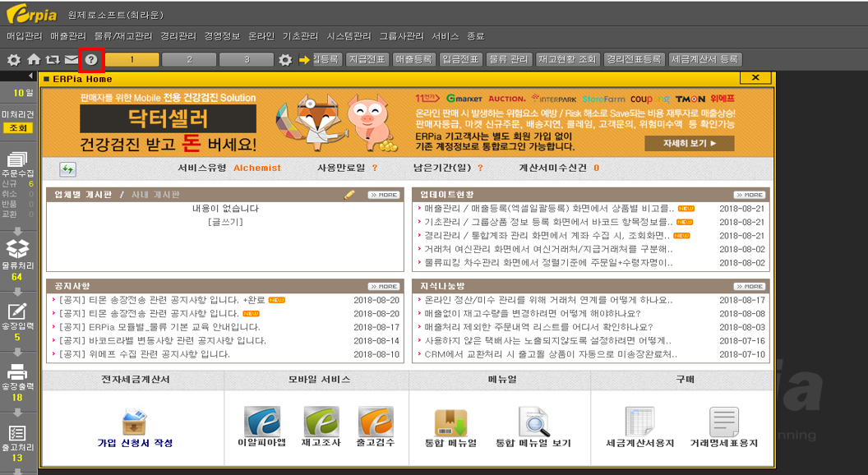868x475 pixels.
Task: Click 매출등록 shortcut button
Action: pyautogui.click(x=413, y=59)
